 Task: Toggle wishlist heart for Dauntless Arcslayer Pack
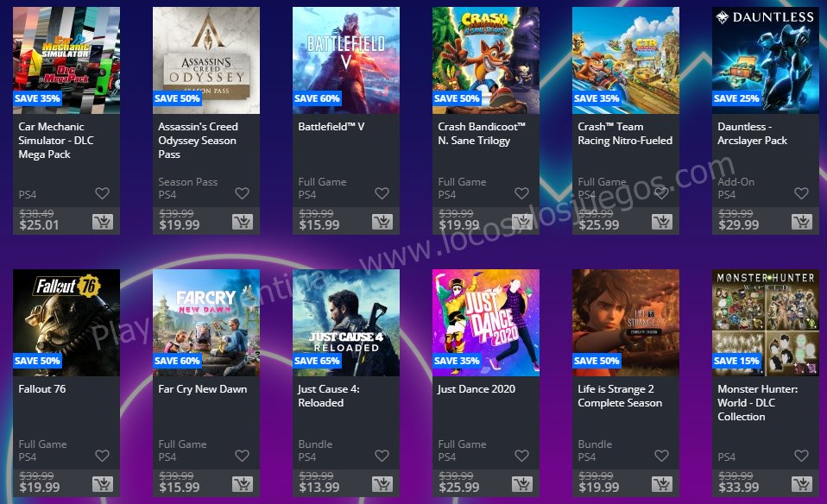point(802,193)
